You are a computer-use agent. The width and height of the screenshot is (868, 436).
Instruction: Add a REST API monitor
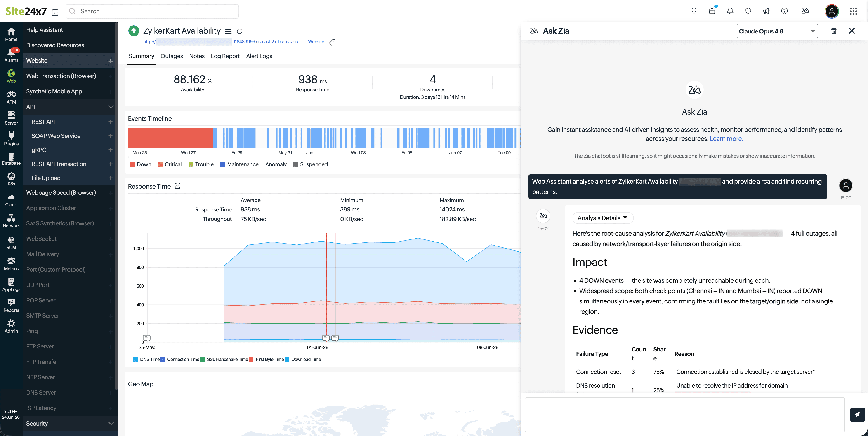click(x=111, y=122)
